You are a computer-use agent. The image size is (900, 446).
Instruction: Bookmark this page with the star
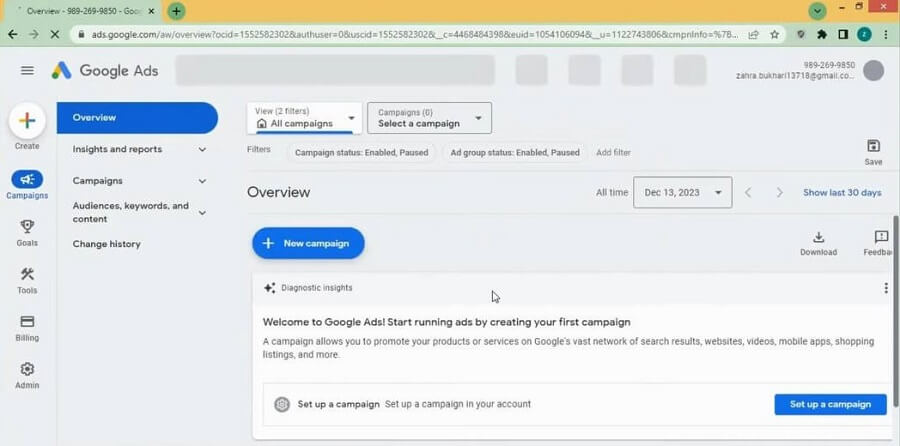point(774,34)
